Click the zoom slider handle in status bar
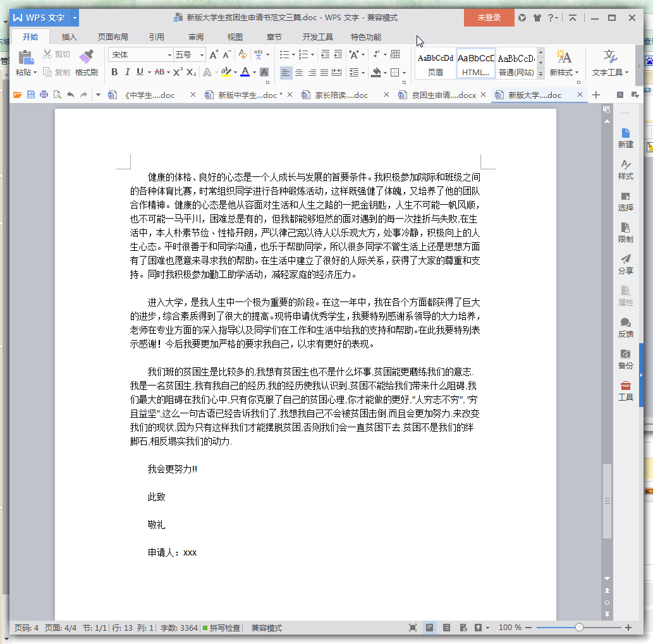Screen dimensions: 653x644 [579, 628]
